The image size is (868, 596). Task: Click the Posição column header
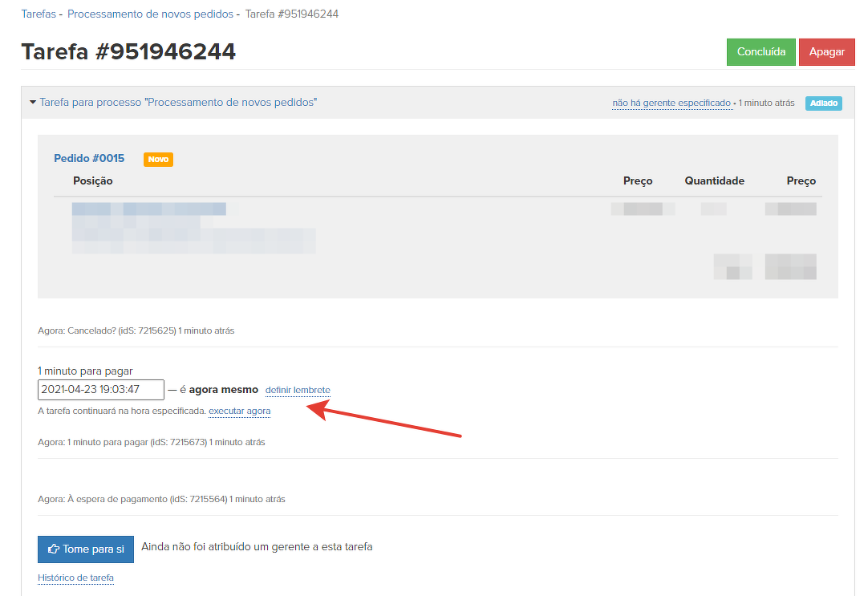[x=93, y=181]
